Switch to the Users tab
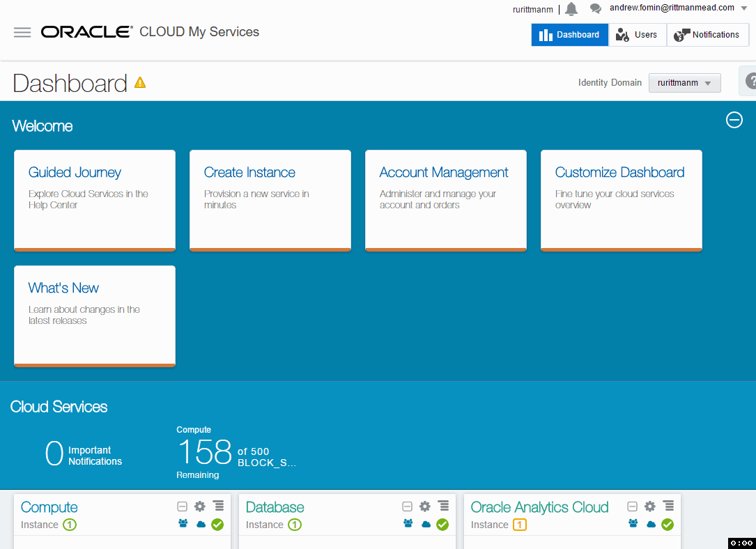Image resolution: width=756 pixels, height=549 pixels. click(638, 35)
